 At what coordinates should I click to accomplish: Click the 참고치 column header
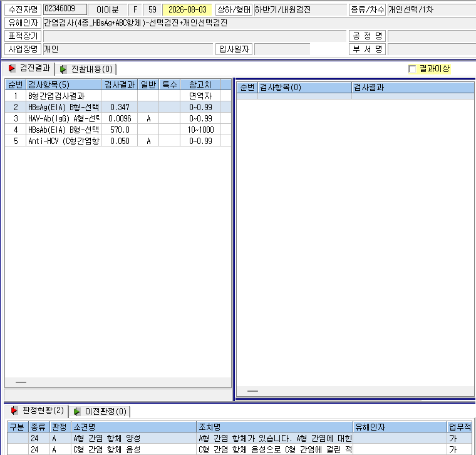coord(200,84)
